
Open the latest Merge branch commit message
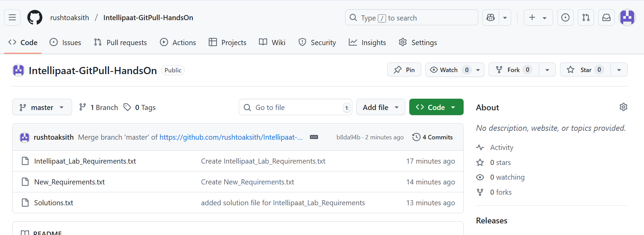(190, 137)
